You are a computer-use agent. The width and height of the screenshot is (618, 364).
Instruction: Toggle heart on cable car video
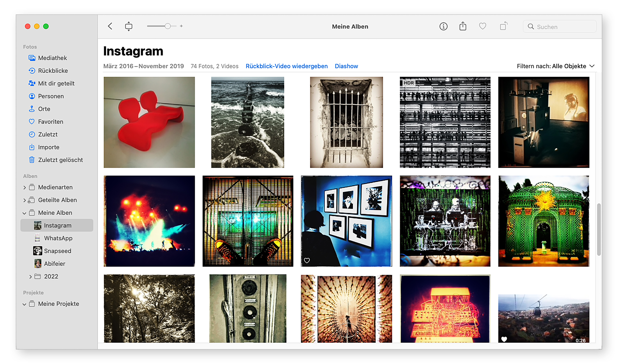[x=504, y=339]
